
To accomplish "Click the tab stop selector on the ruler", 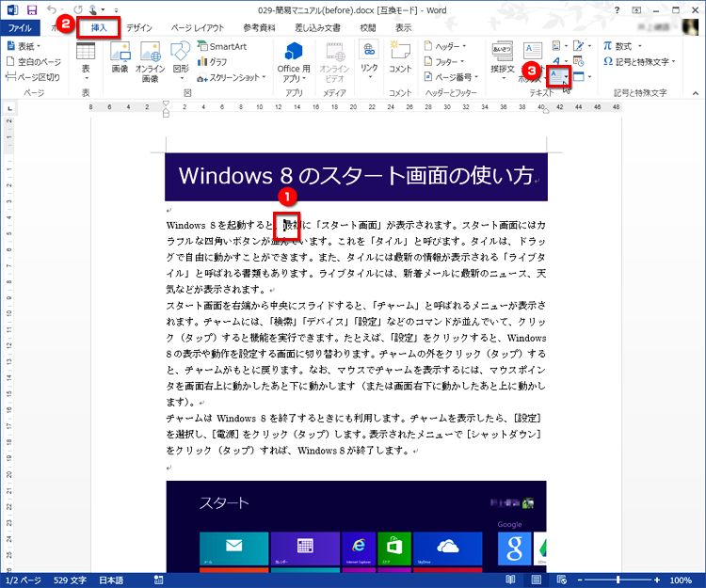I will [x=10, y=108].
